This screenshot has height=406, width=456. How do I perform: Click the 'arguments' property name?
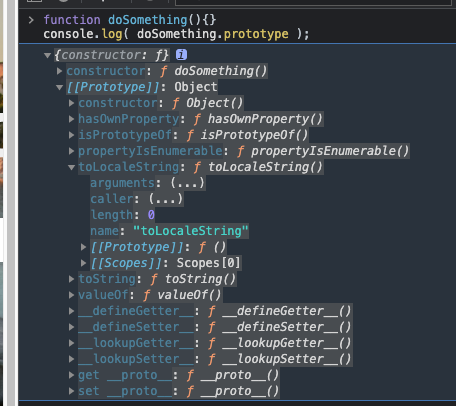click(x=122, y=183)
